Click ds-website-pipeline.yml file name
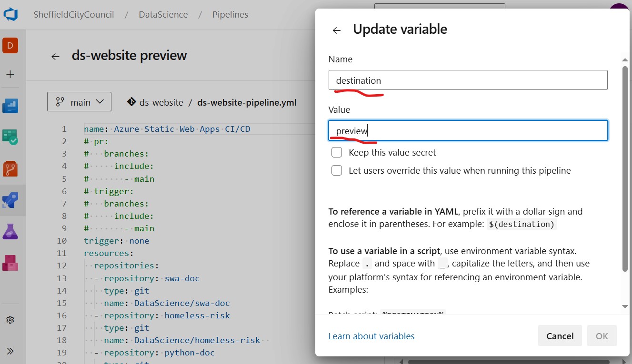The height and width of the screenshot is (364, 632). 247,102
